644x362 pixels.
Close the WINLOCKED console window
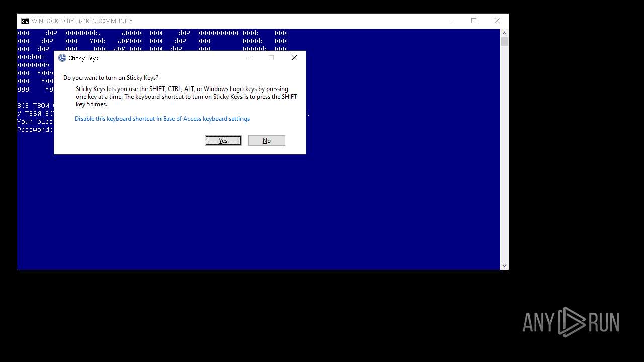click(497, 21)
